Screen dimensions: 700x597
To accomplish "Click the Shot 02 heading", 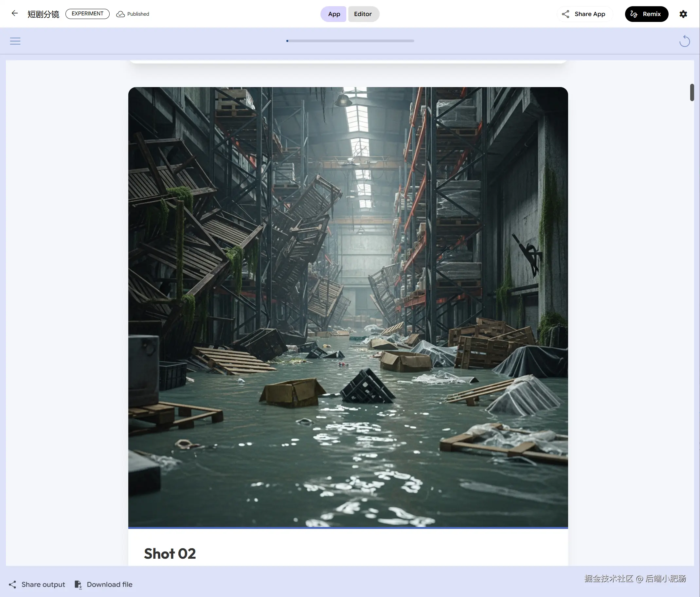I will (x=170, y=553).
